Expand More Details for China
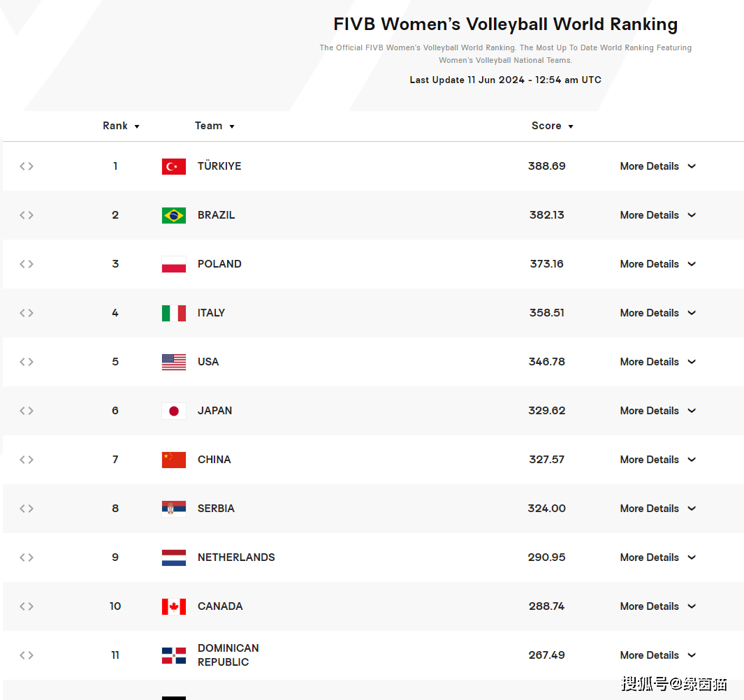The height and width of the screenshot is (700, 744). (x=657, y=460)
